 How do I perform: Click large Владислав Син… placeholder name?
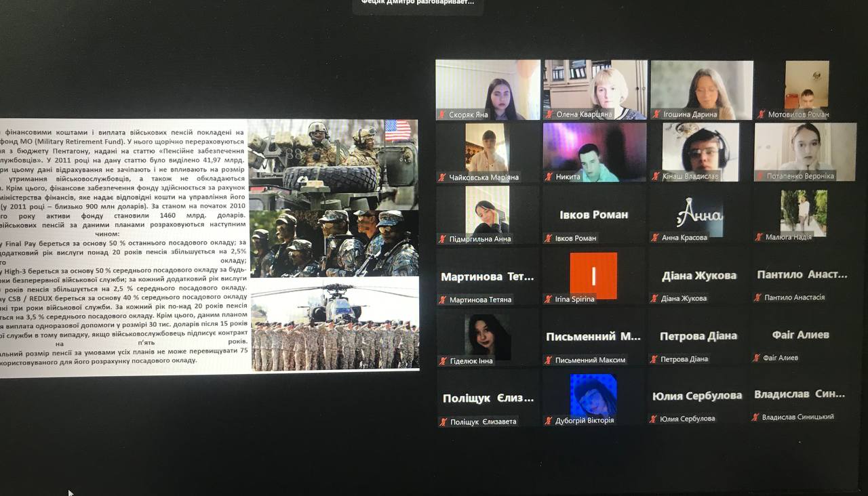pos(800,394)
